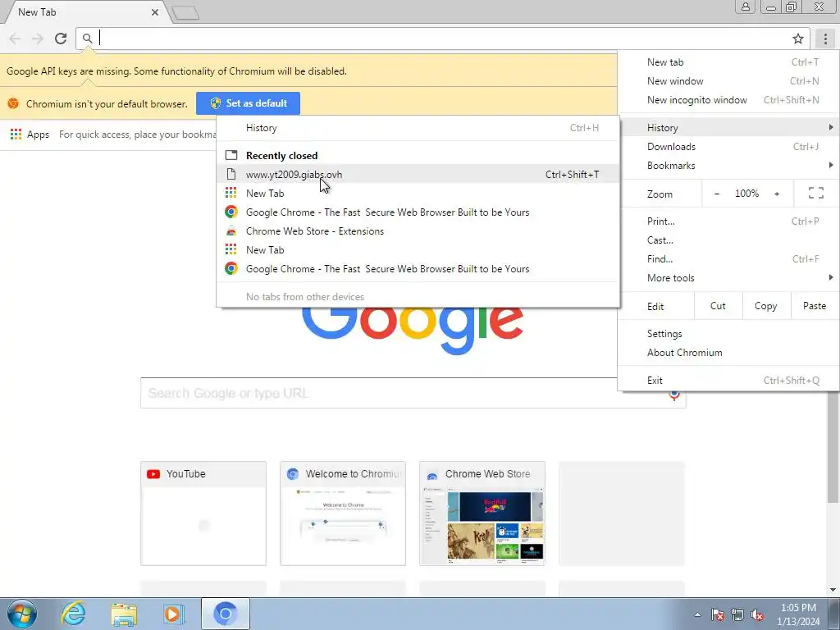Open the first Google Chrome entry in Recently closed
The height and width of the screenshot is (630, 840).
click(x=418, y=212)
